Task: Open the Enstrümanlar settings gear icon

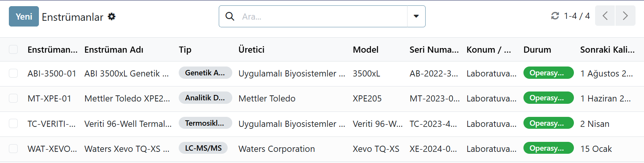Action: (112, 17)
